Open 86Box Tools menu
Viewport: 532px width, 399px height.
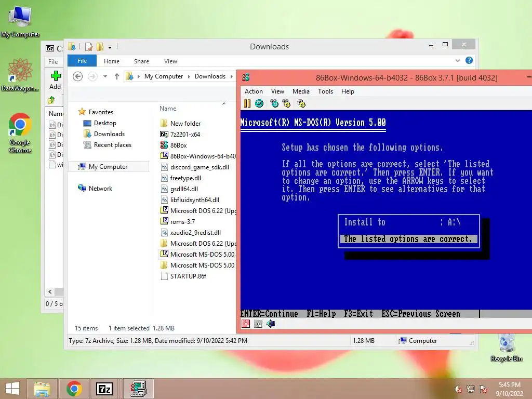click(325, 91)
